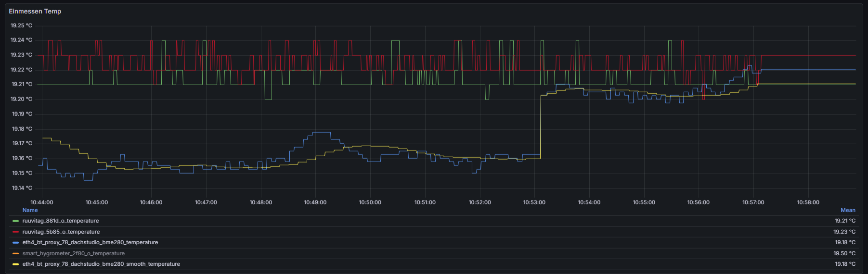The width and height of the screenshot is (868, 274).
Task: Click the 19.23 °C mean value in legend
Action: tap(844, 232)
